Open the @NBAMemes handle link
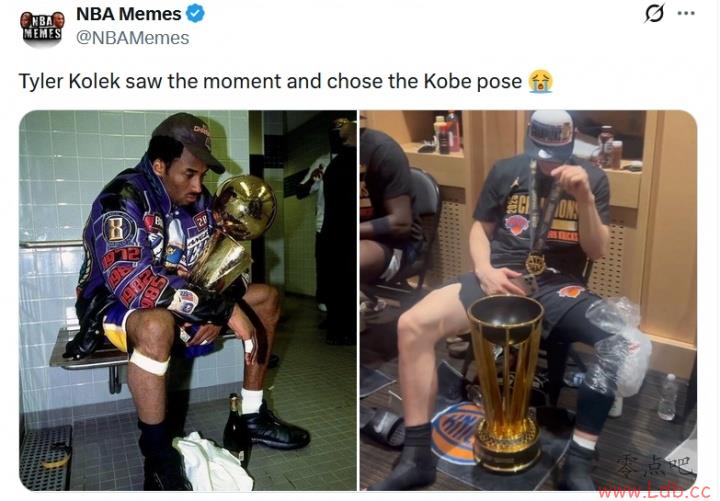Viewport: 720px width, 501px height. (x=132, y=38)
